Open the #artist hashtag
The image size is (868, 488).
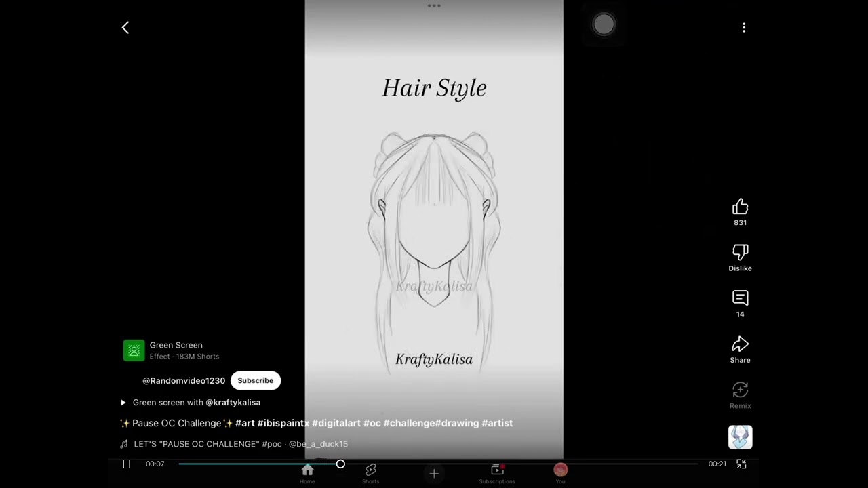tap(497, 423)
